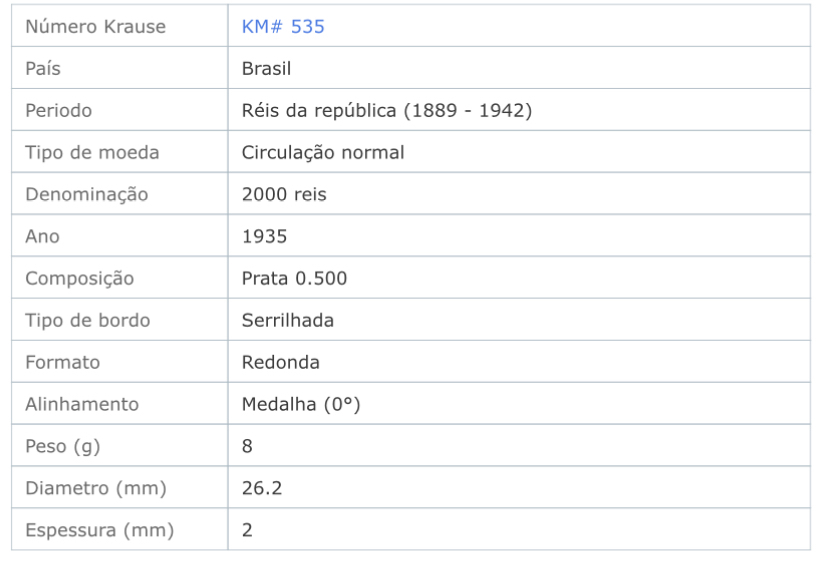Select the Prata 0.500 composition value

(294, 278)
